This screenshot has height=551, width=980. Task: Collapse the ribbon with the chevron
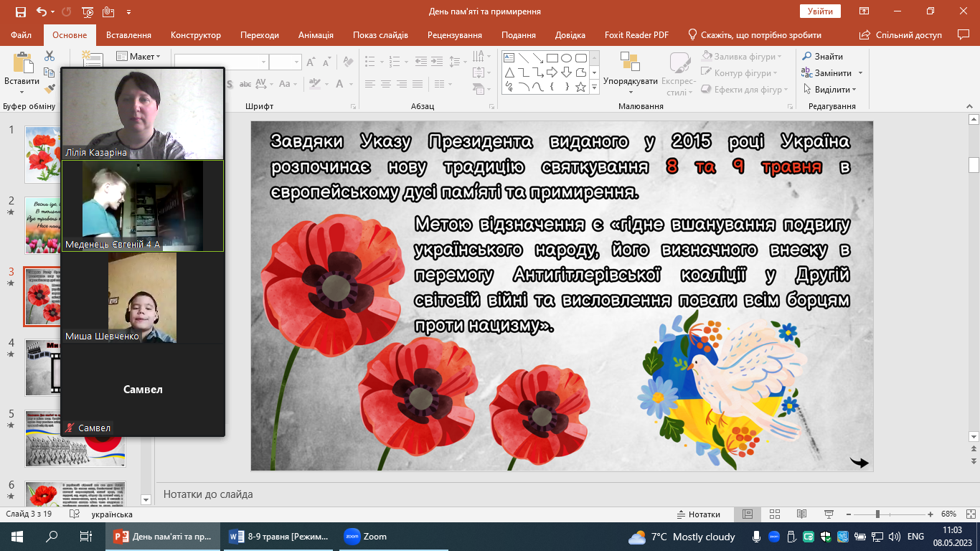click(969, 105)
